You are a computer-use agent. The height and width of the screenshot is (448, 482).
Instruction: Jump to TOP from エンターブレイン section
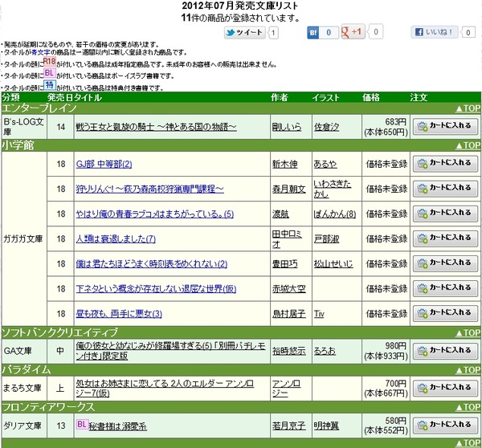point(468,108)
